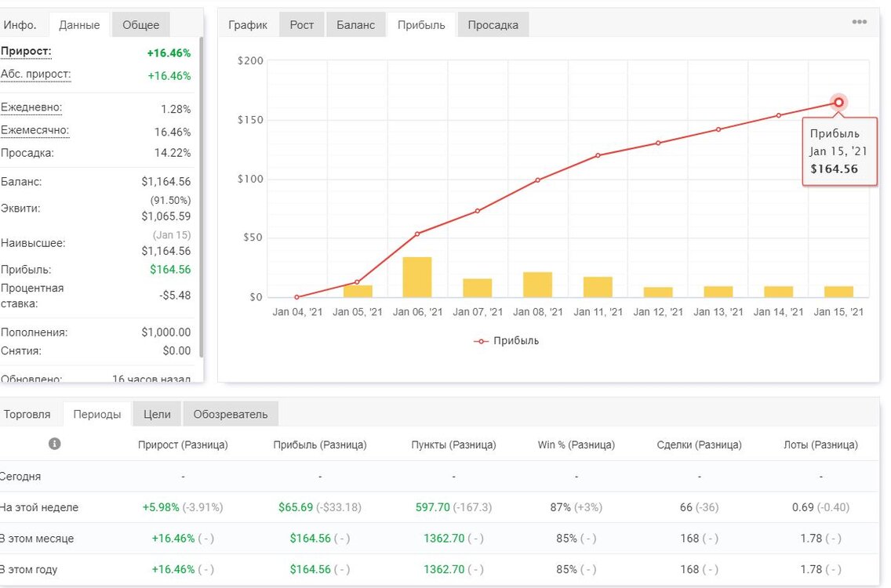Viewport: 891px width, 588px height.
Task: Click the data panel vertical scrollbar
Action: pyautogui.click(x=201, y=196)
